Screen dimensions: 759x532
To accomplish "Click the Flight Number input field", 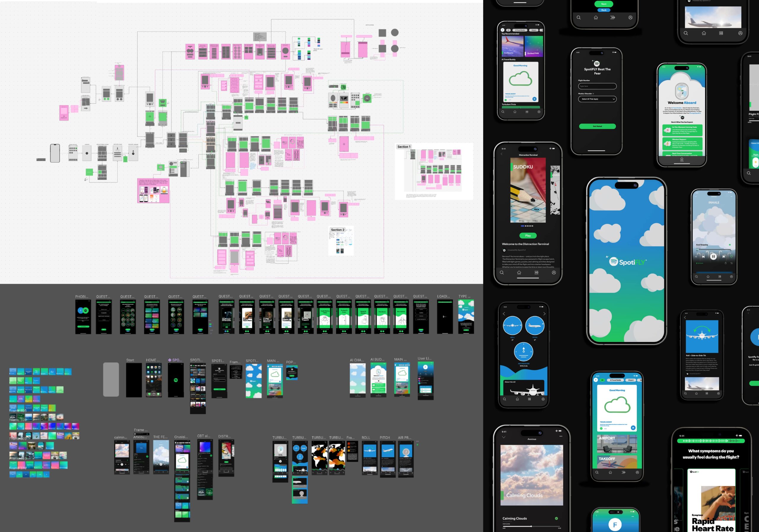I will pyautogui.click(x=597, y=86).
